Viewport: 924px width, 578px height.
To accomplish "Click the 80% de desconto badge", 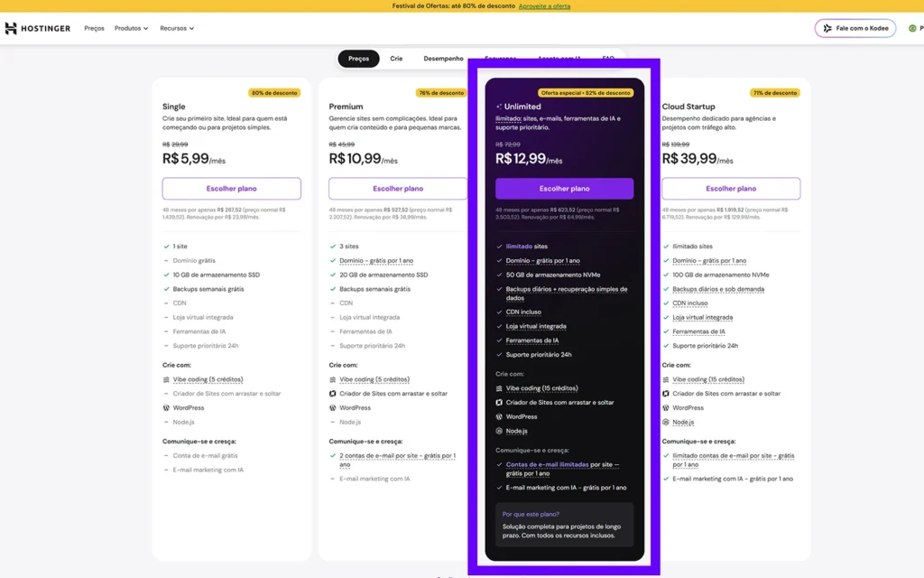I will [274, 93].
